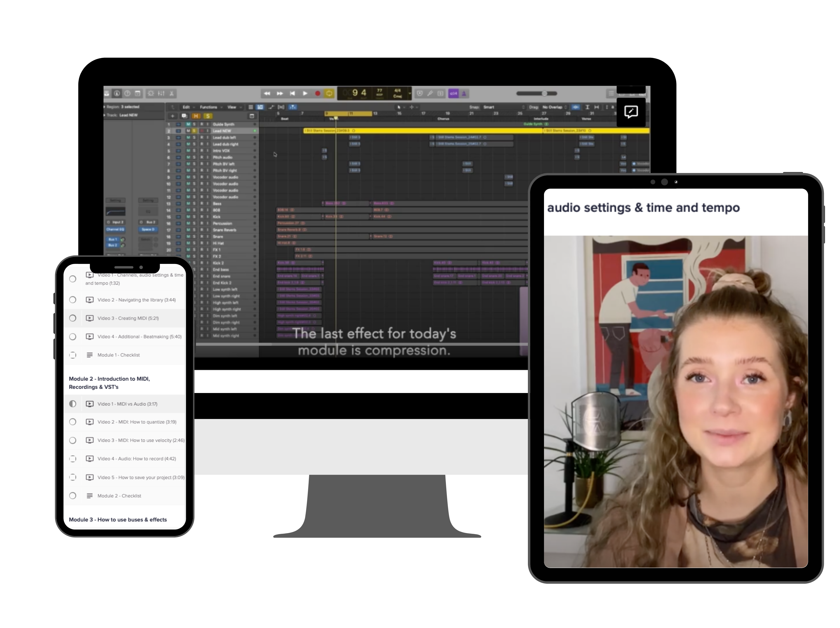Click the track header configuration square icon

pos(252,116)
